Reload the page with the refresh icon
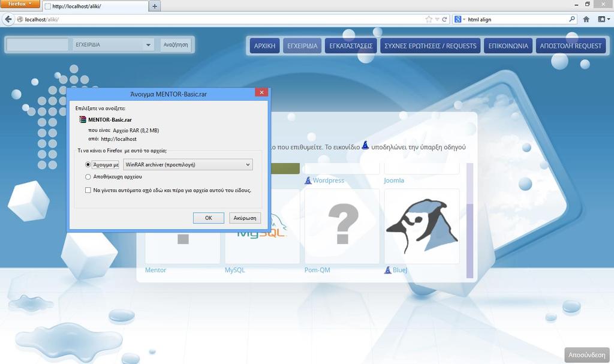Viewport: 614px width, 364px height. tap(444, 19)
